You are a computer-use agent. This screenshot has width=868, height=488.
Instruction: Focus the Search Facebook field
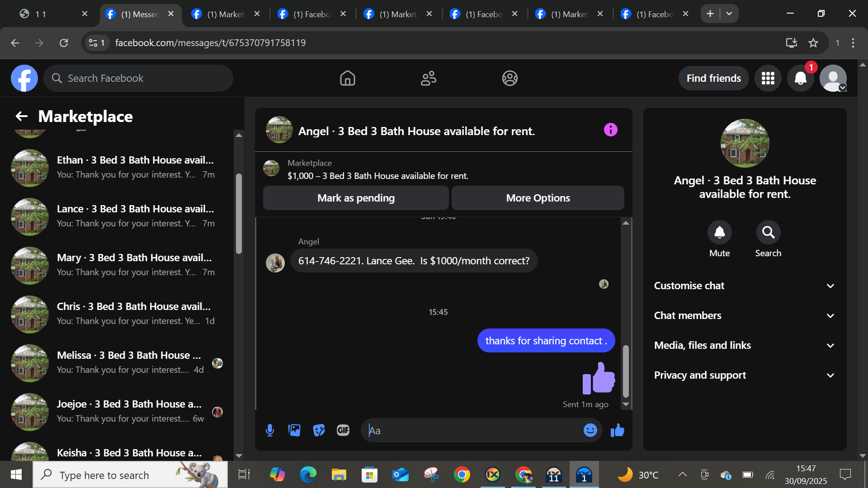(x=138, y=78)
